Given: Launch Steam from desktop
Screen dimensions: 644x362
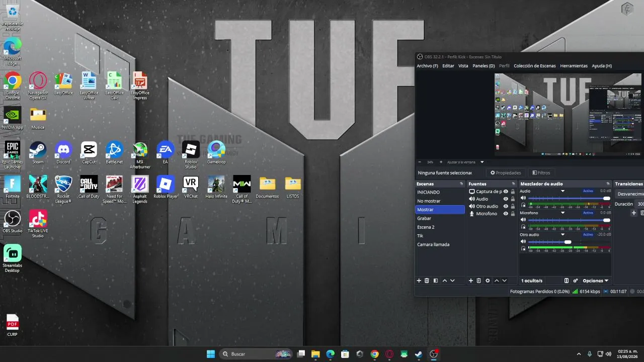Looking at the screenshot, I should [x=38, y=152].
